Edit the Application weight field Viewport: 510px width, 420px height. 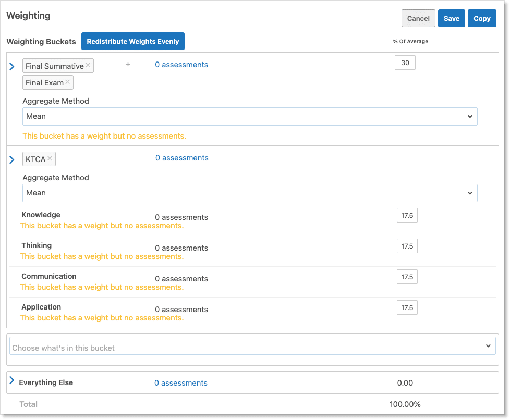click(x=407, y=308)
